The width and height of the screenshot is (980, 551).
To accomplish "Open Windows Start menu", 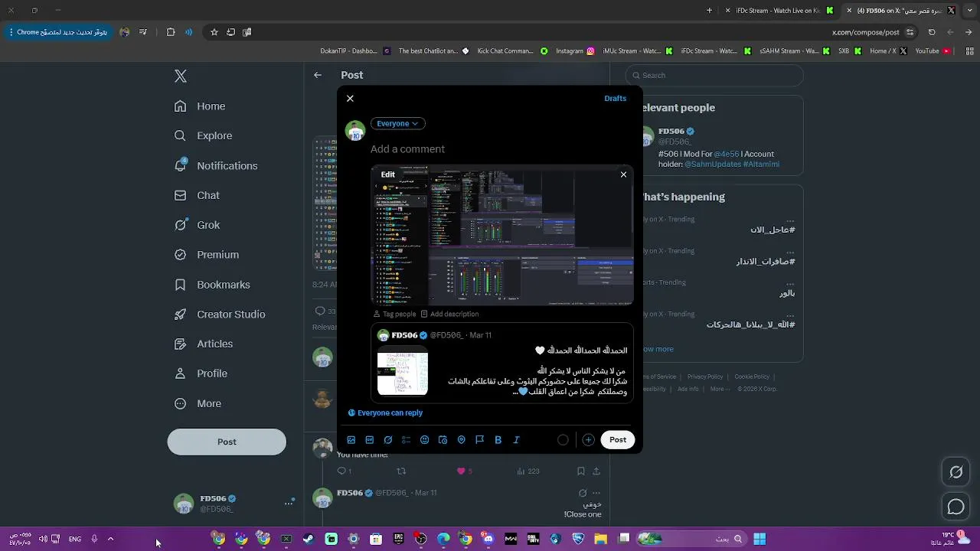I will point(759,539).
